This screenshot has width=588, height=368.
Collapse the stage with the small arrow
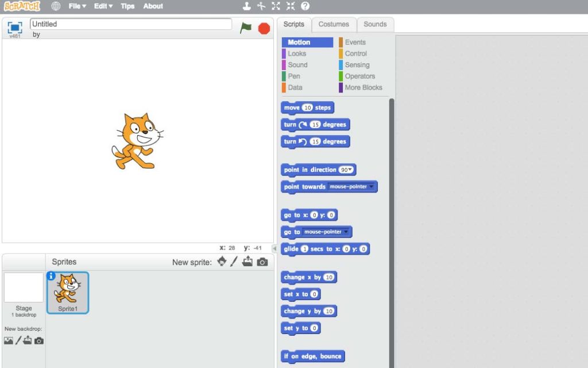click(274, 248)
